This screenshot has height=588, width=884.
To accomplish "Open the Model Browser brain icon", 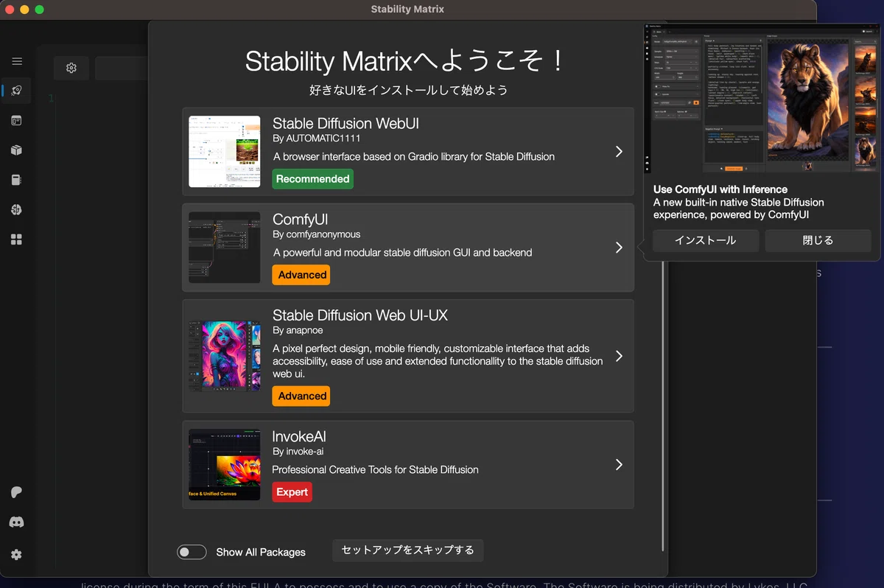I will coord(16,209).
